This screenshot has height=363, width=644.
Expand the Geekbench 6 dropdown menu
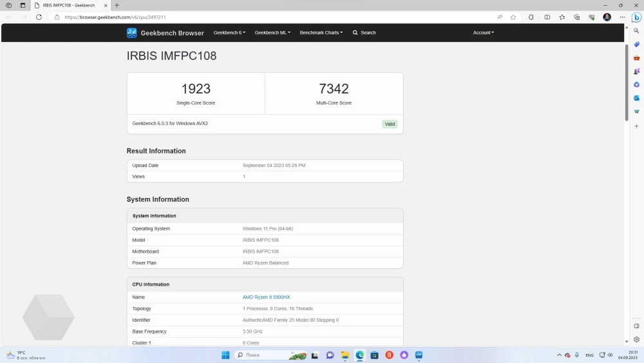[229, 33]
